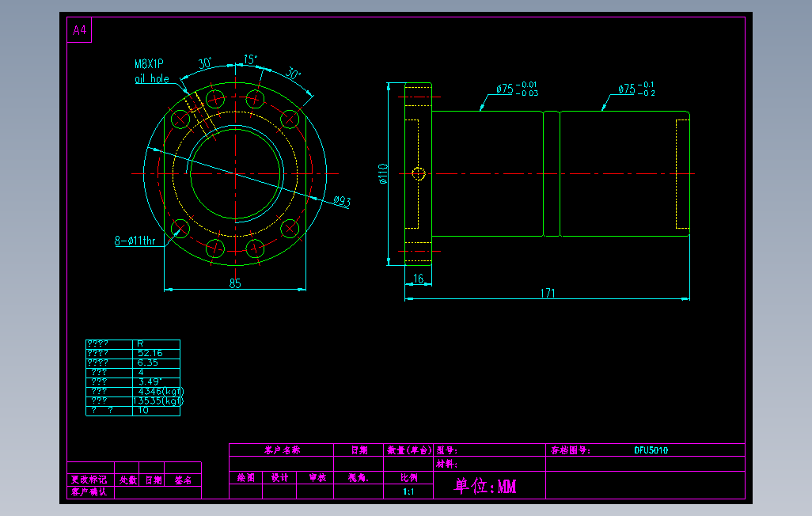Click the 1:1 scale value

point(408,491)
